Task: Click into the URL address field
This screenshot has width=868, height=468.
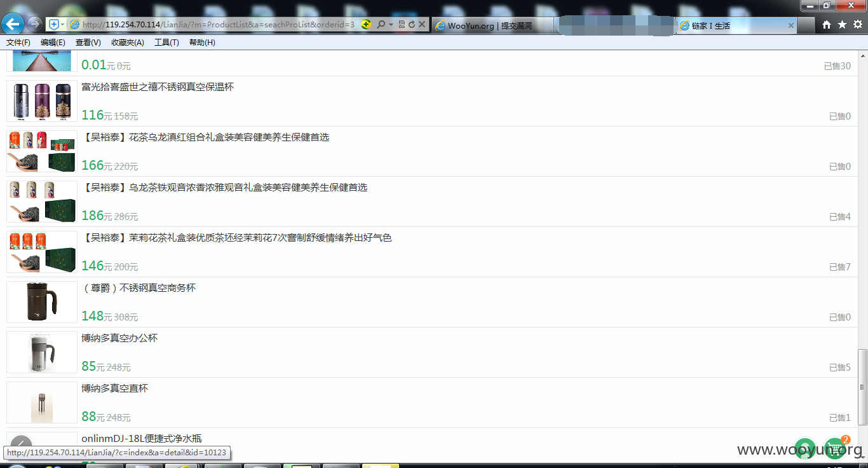Action: pos(219,24)
